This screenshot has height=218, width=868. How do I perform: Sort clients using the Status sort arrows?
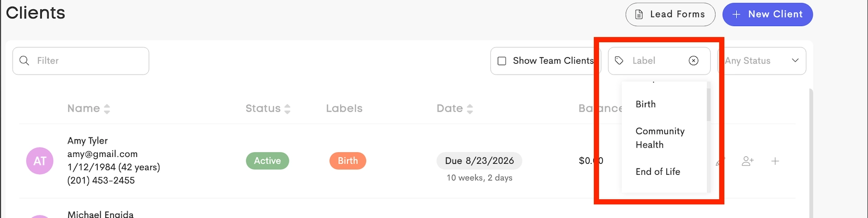pos(287,109)
